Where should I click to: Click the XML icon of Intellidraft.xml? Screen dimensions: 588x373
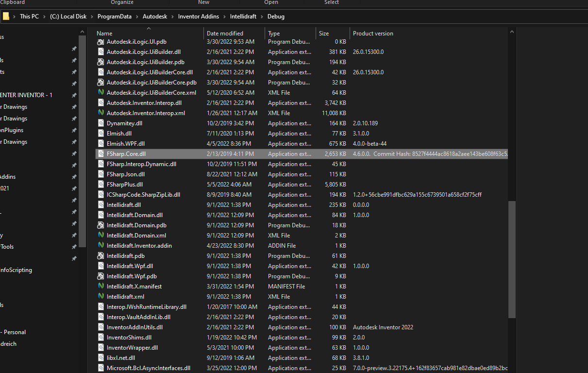[101, 296]
